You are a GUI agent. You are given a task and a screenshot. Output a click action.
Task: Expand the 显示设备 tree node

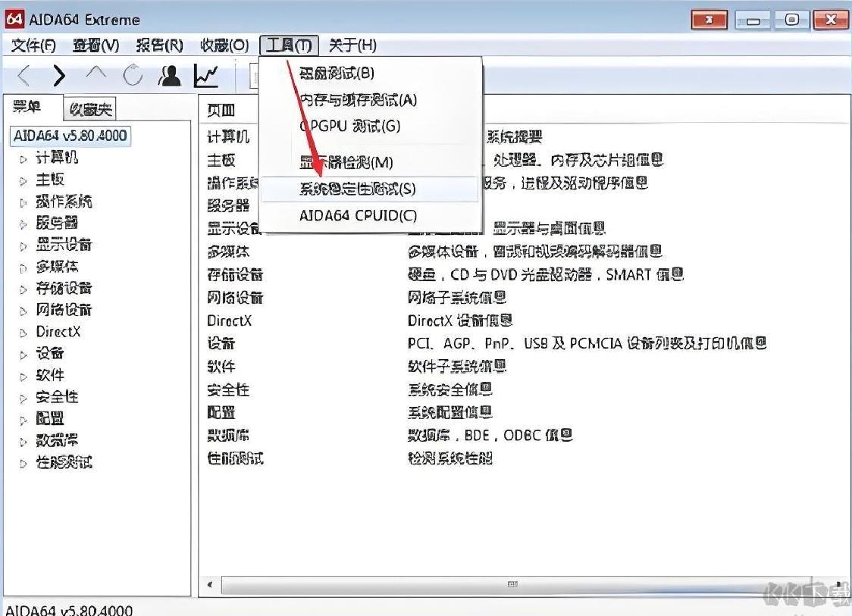tap(23, 246)
